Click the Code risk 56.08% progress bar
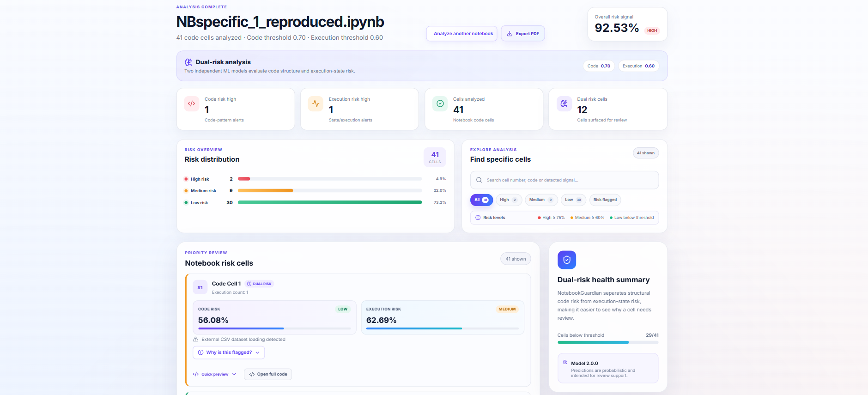 (274, 328)
